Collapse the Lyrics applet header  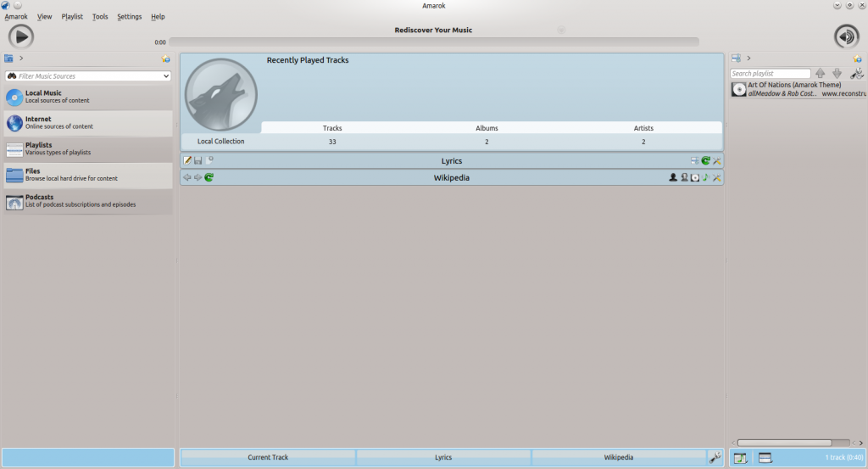(452, 161)
